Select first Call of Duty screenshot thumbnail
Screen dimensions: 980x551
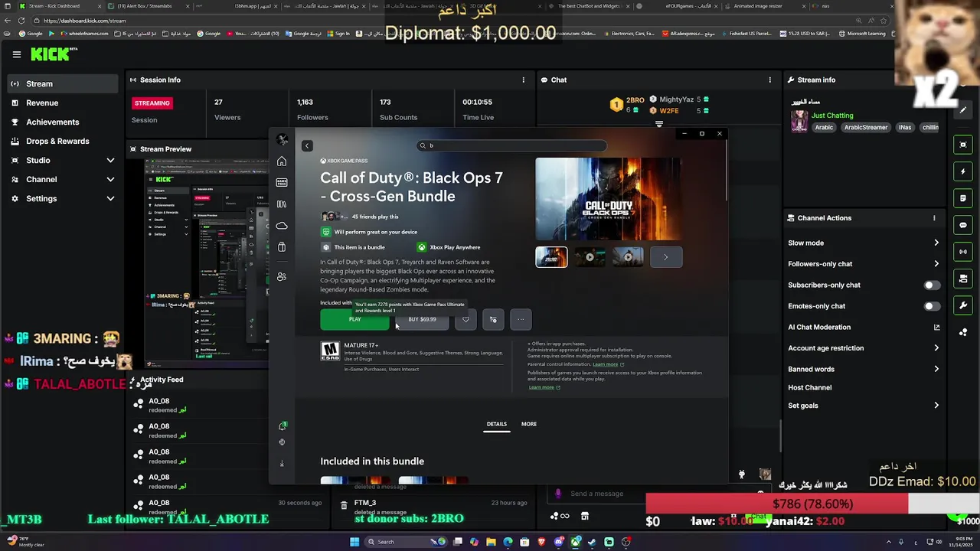tap(551, 257)
